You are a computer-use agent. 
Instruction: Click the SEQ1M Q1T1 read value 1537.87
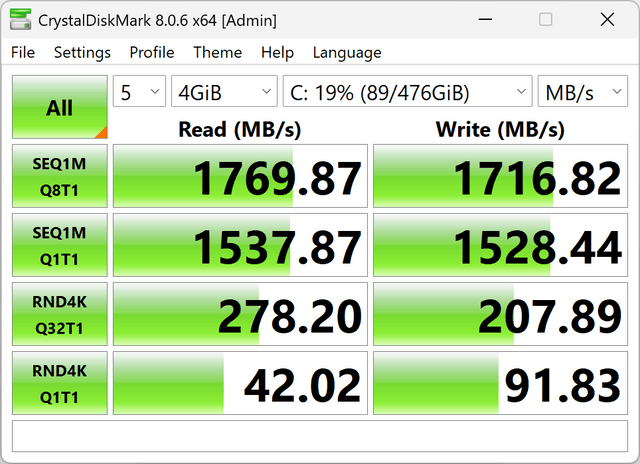coord(240,245)
